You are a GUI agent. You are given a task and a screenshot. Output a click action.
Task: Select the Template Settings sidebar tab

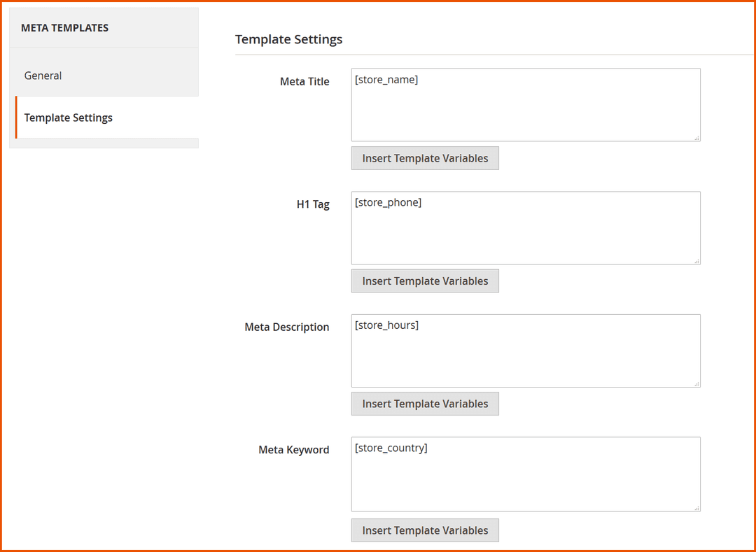(68, 118)
